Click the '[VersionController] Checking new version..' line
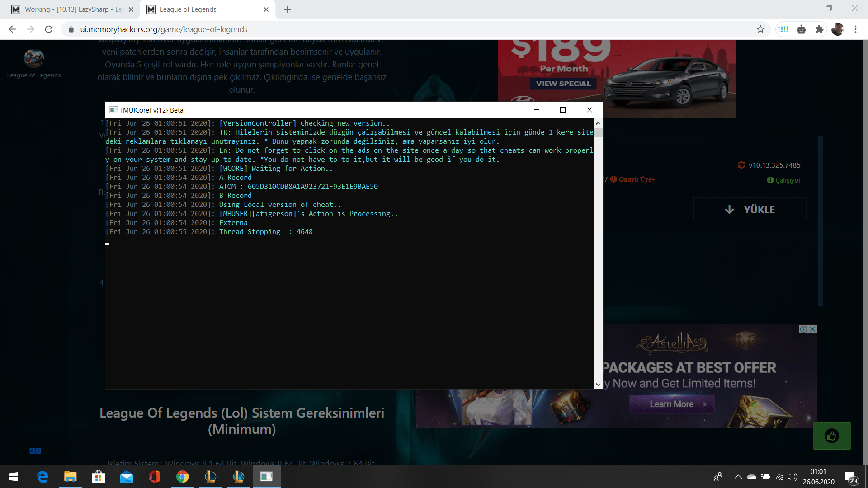Viewport: 868px width, 488px height. point(304,123)
